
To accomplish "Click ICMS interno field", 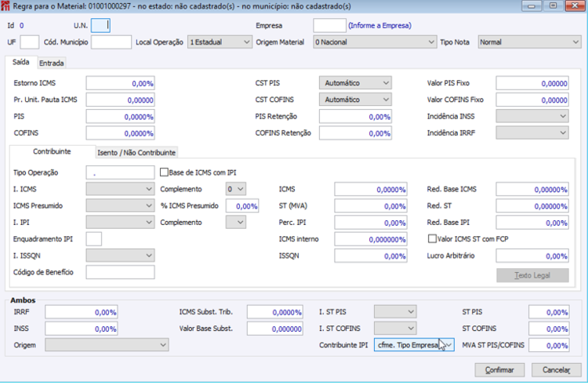I will click(x=371, y=239).
